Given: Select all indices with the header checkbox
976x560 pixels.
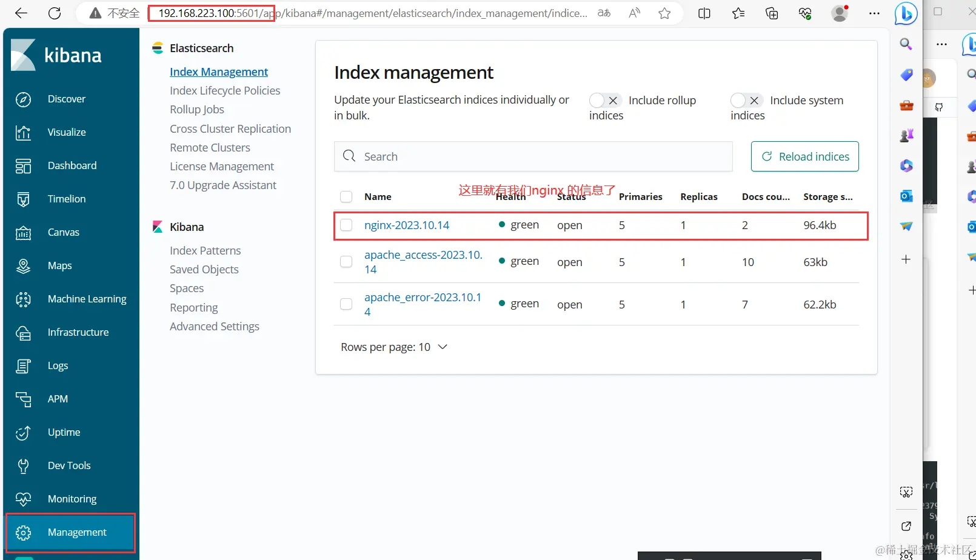Looking at the screenshot, I should [x=346, y=196].
